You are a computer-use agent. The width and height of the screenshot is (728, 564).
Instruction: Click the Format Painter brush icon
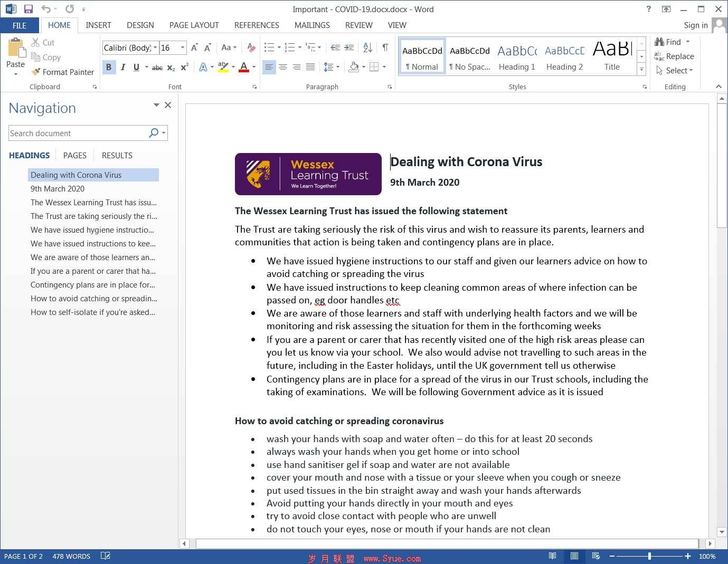click(x=36, y=72)
